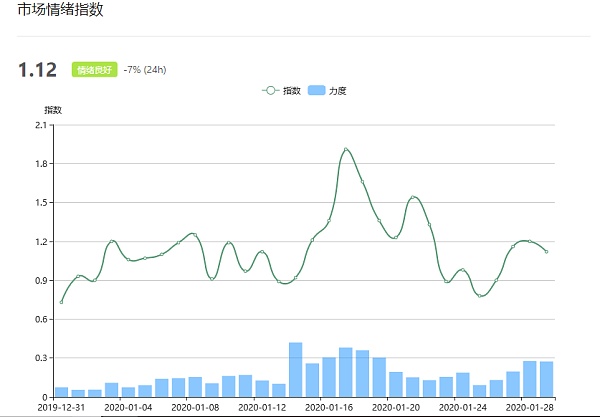This screenshot has width=600, height=417.
Task: Click the lowest data point near 2020-01-24
Action: pos(479,296)
